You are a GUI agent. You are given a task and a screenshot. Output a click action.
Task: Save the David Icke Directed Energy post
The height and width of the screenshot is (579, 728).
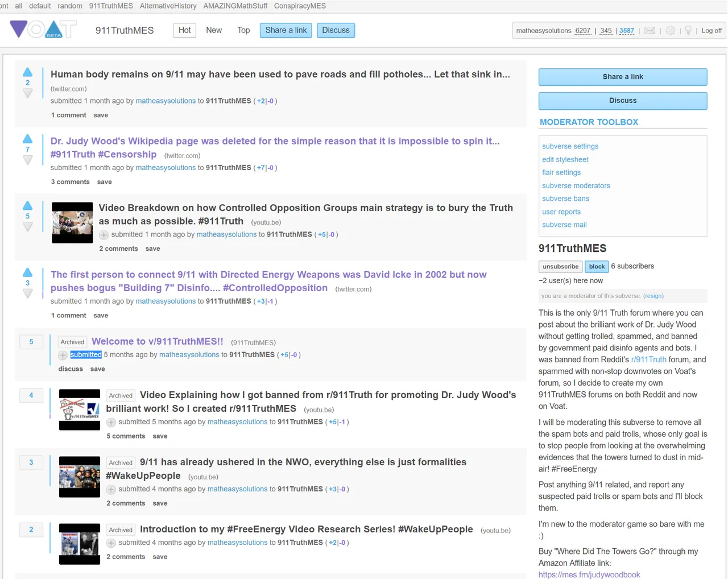click(101, 316)
